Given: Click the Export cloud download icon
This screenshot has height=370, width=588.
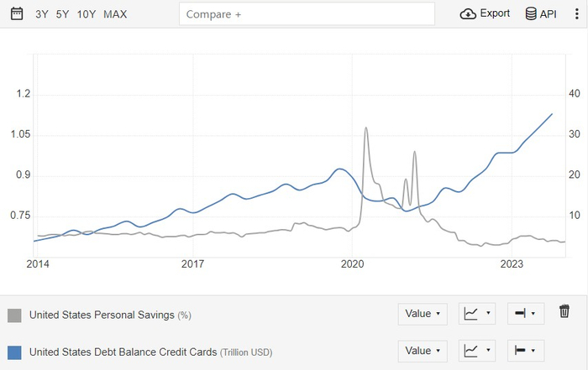Looking at the screenshot, I should point(468,13).
